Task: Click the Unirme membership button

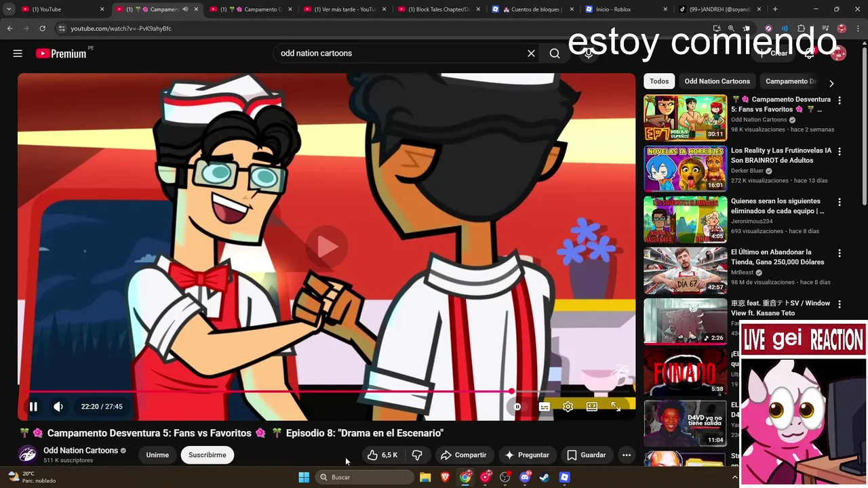Action: tap(157, 455)
